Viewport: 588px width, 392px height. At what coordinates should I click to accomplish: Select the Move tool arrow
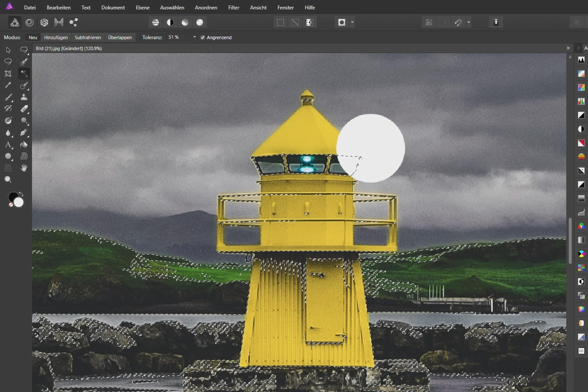click(8, 50)
